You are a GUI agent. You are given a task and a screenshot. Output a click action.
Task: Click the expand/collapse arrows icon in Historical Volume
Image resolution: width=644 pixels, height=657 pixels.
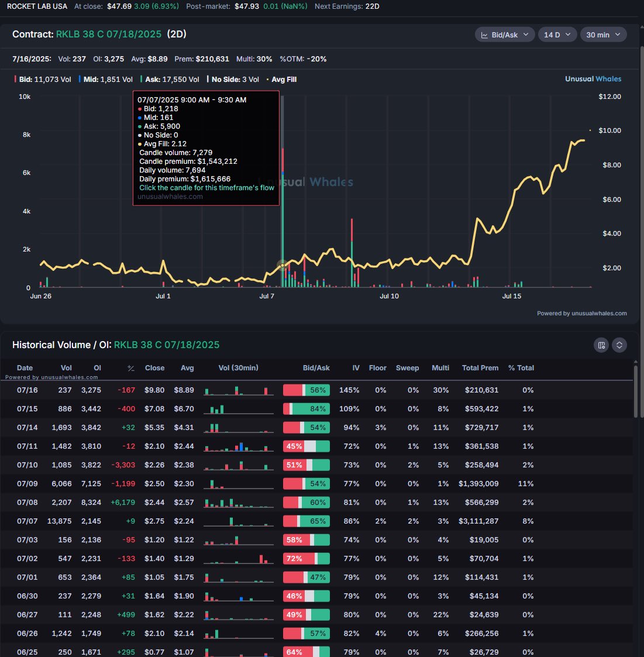coord(619,345)
